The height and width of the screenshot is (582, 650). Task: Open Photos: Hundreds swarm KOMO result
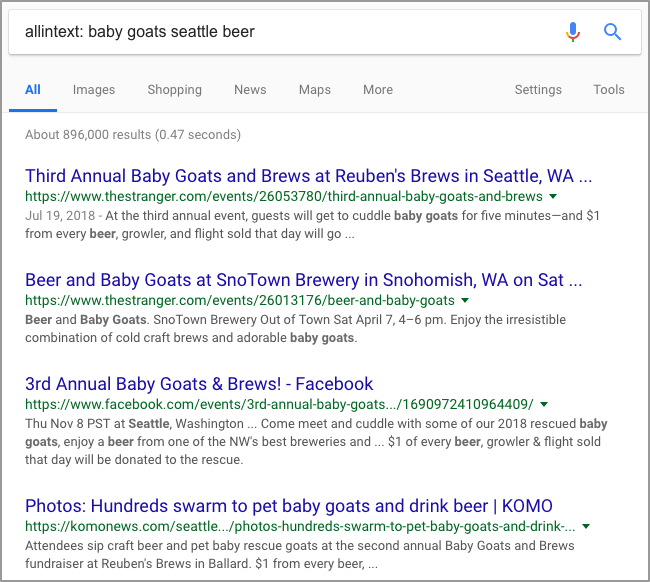(x=289, y=506)
